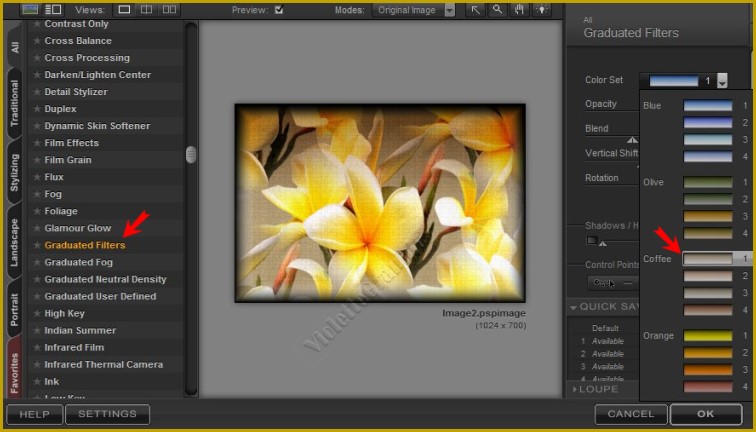Image resolution: width=756 pixels, height=432 pixels.
Task: Add Graduated Filters to favorites star
Action: point(37,245)
